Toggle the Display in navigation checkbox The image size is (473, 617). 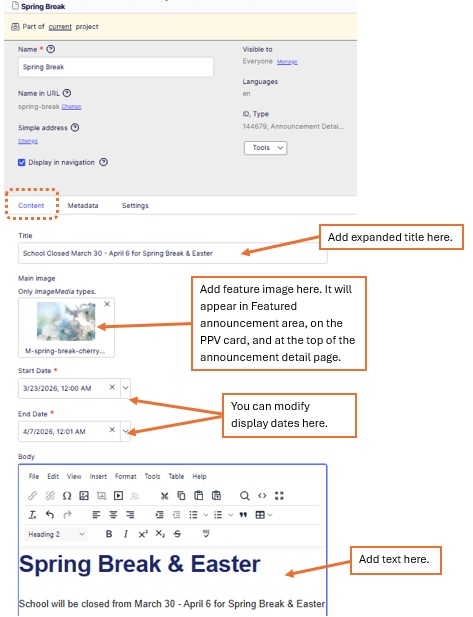click(22, 163)
